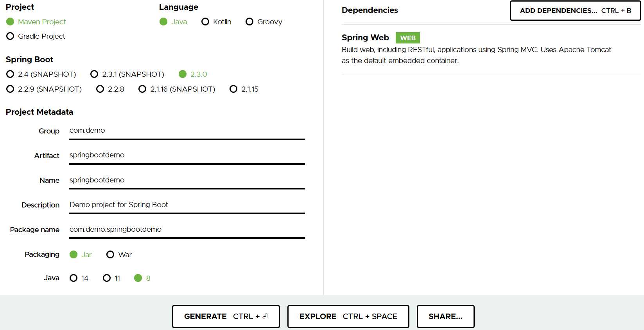
Task: Click into the Name input field
Action: (187, 180)
